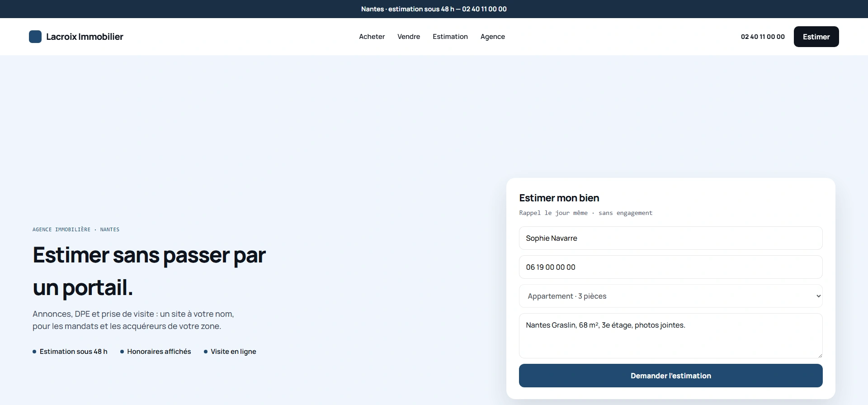Click the Lacroix Immobilier logo square
Viewport: 868px width, 405px height.
tap(35, 37)
